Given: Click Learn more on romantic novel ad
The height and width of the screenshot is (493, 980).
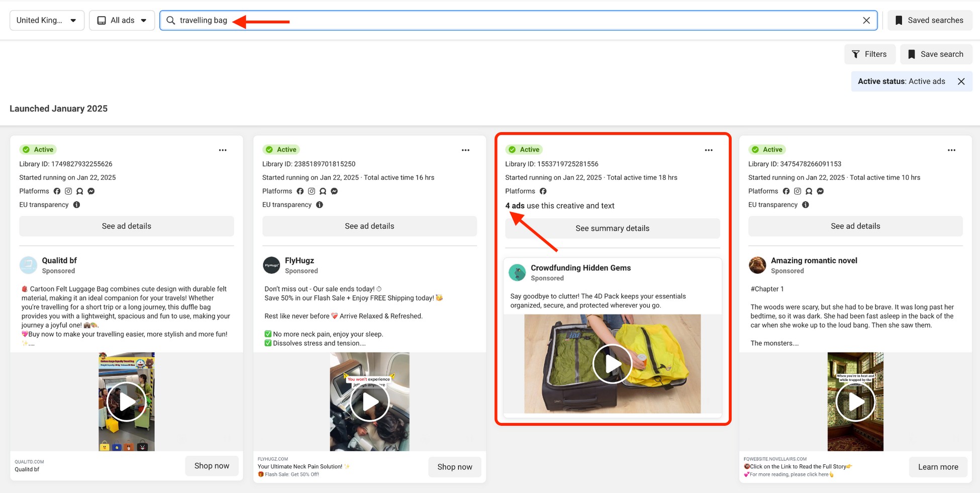Looking at the screenshot, I should tap(938, 467).
